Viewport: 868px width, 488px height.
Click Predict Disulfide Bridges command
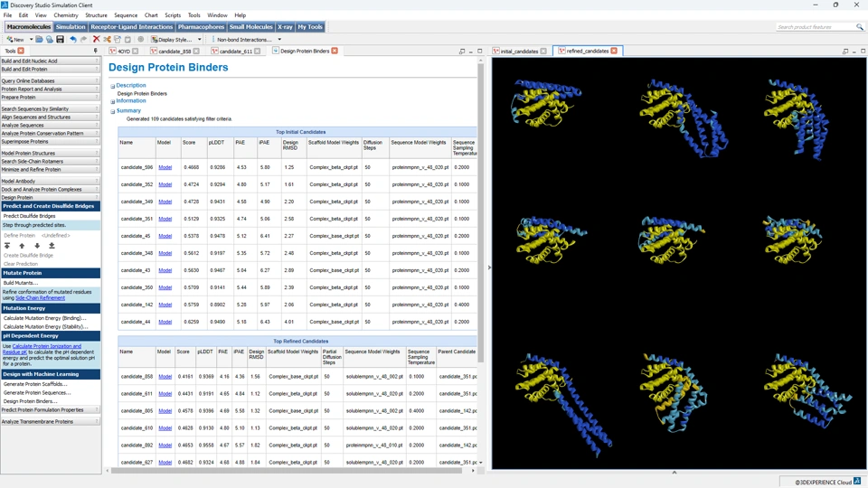[29, 216]
